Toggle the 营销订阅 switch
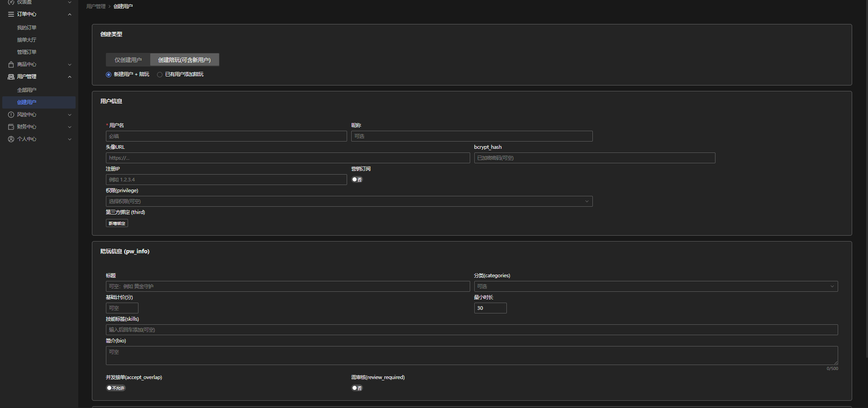Screen dimensions: 868x408 (357, 180)
